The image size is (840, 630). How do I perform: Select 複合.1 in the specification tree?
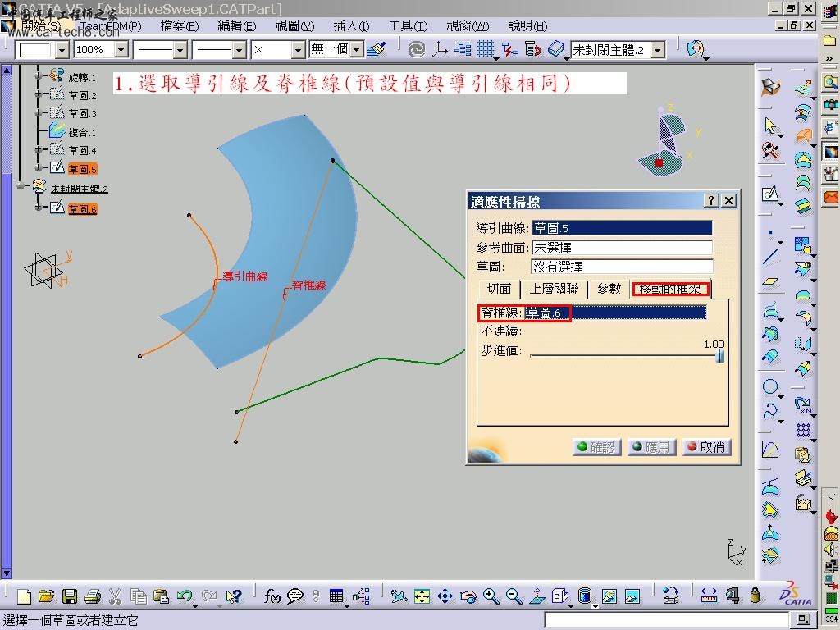click(x=82, y=132)
